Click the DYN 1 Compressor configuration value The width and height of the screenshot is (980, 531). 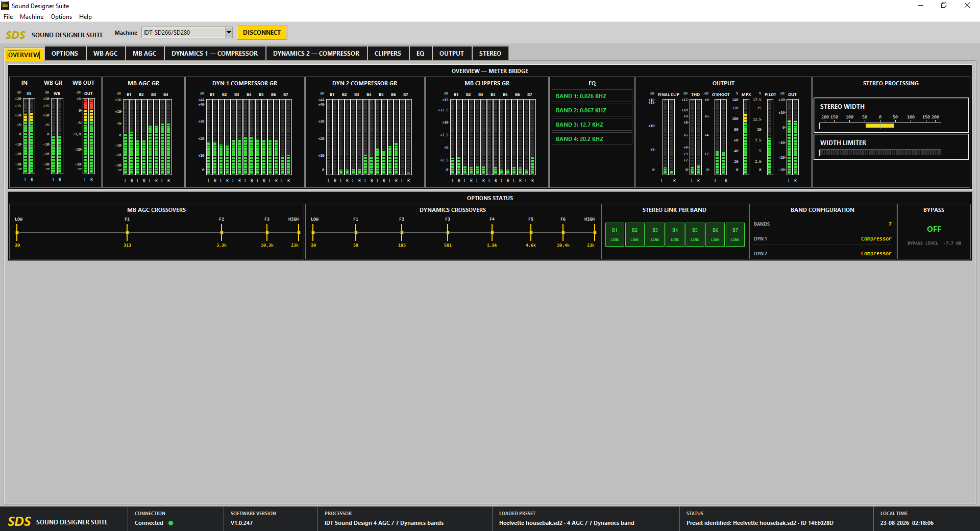[876, 239]
